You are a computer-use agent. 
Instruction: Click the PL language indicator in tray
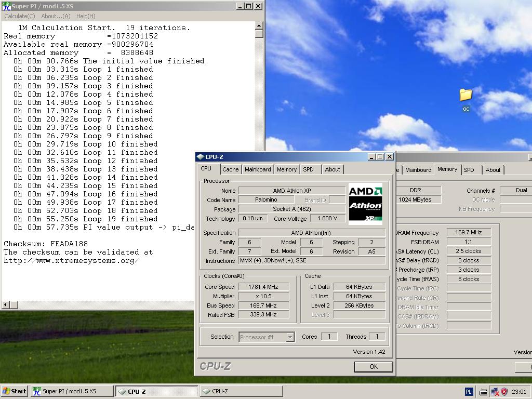pos(469,392)
